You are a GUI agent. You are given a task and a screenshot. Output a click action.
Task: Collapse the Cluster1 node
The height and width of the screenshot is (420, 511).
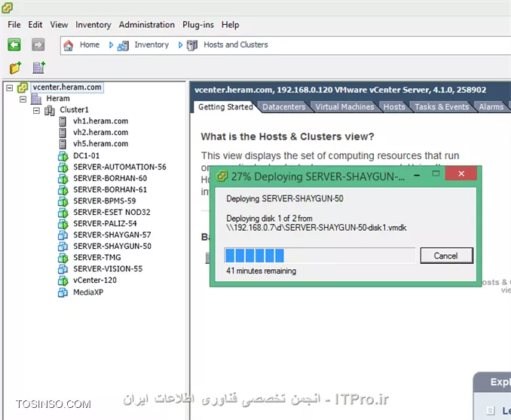36,111
